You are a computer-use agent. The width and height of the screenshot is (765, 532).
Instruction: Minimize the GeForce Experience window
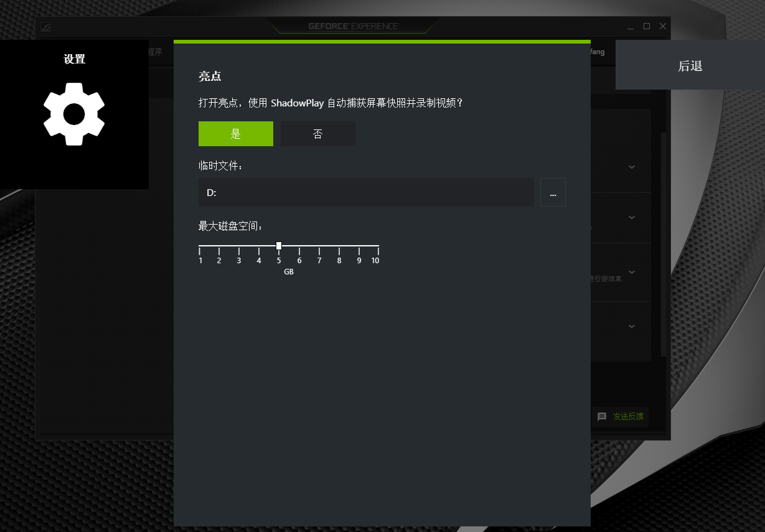(x=631, y=26)
